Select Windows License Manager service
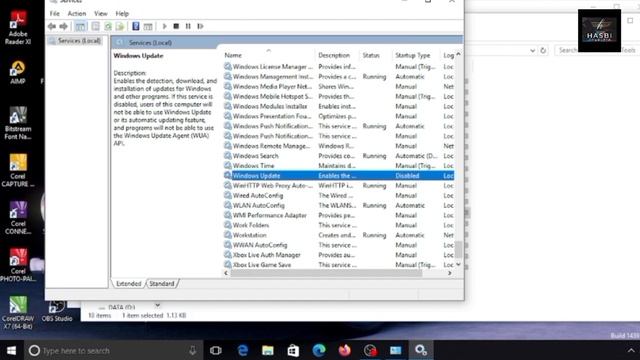The height and width of the screenshot is (360, 640). point(339,67)
